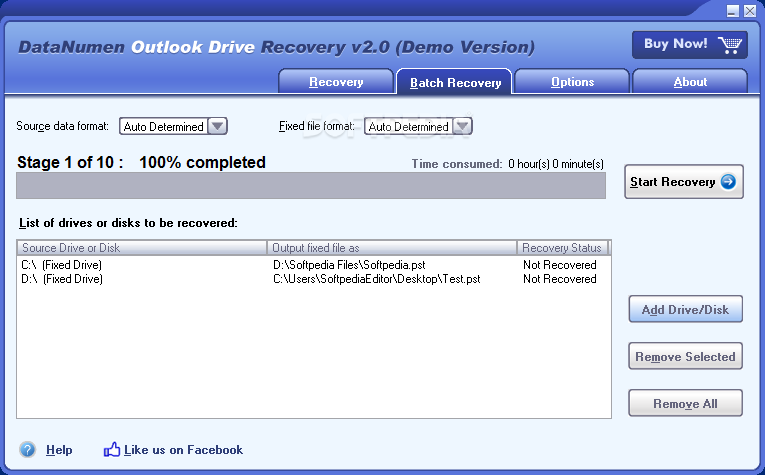Click the Fixed file format combo box
This screenshot has width=765, height=475.
[x=418, y=126]
